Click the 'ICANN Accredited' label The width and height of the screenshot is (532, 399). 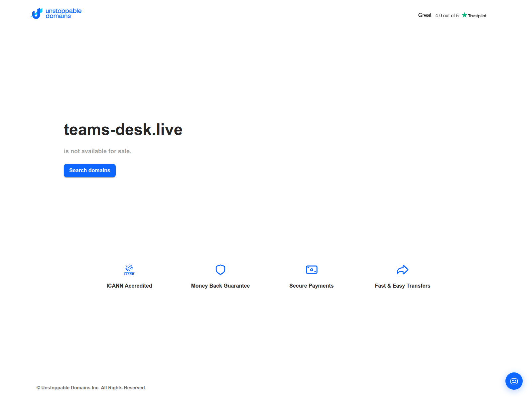click(129, 286)
